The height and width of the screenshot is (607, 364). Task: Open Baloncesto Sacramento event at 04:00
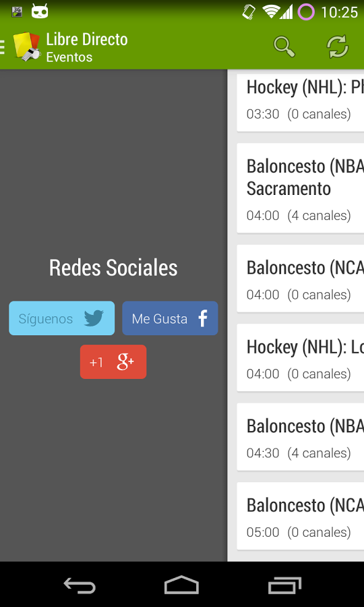(301, 189)
